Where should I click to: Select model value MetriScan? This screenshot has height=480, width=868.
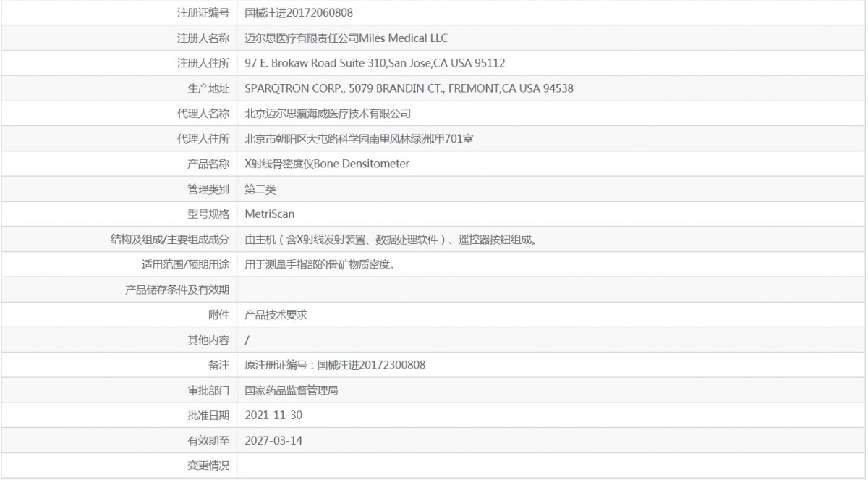[270, 214]
